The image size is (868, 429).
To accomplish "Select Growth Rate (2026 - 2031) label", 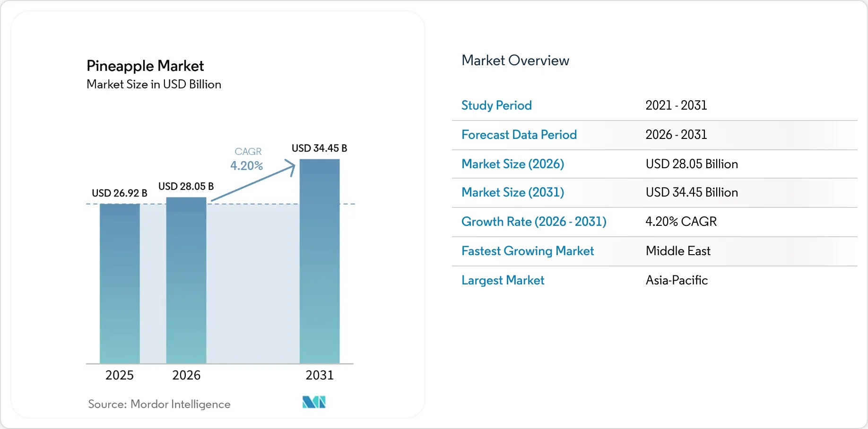I will [x=534, y=222].
